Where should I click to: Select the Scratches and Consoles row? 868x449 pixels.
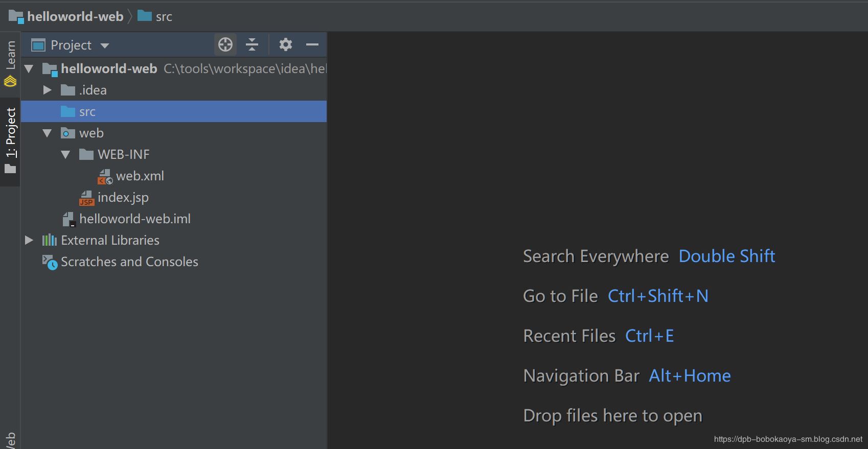(174, 262)
